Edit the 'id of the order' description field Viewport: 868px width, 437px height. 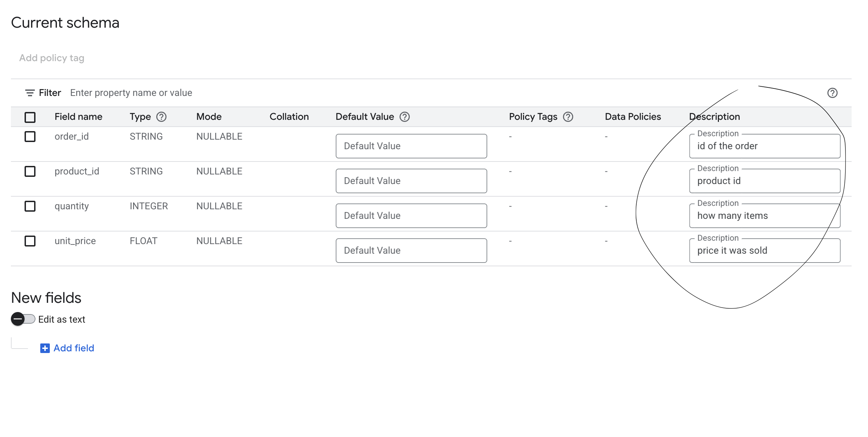coord(765,146)
